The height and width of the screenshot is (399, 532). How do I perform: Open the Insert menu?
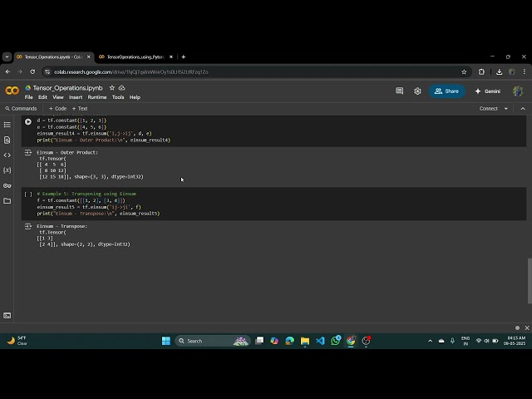point(76,97)
